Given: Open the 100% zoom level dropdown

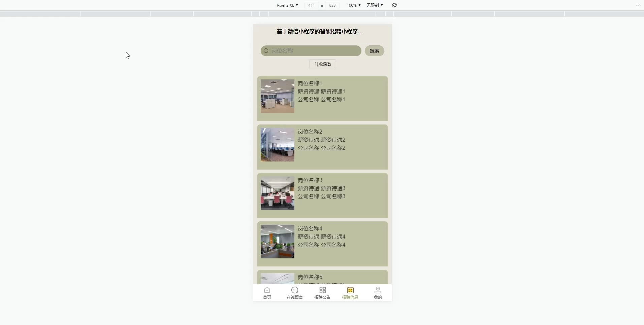Looking at the screenshot, I should [x=354, y=5].
